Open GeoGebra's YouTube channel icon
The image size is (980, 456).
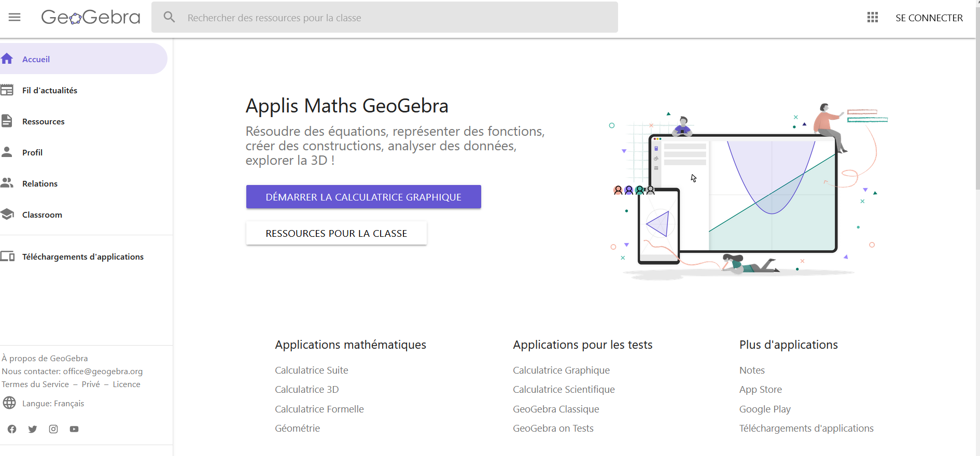(x=74, y=429)
